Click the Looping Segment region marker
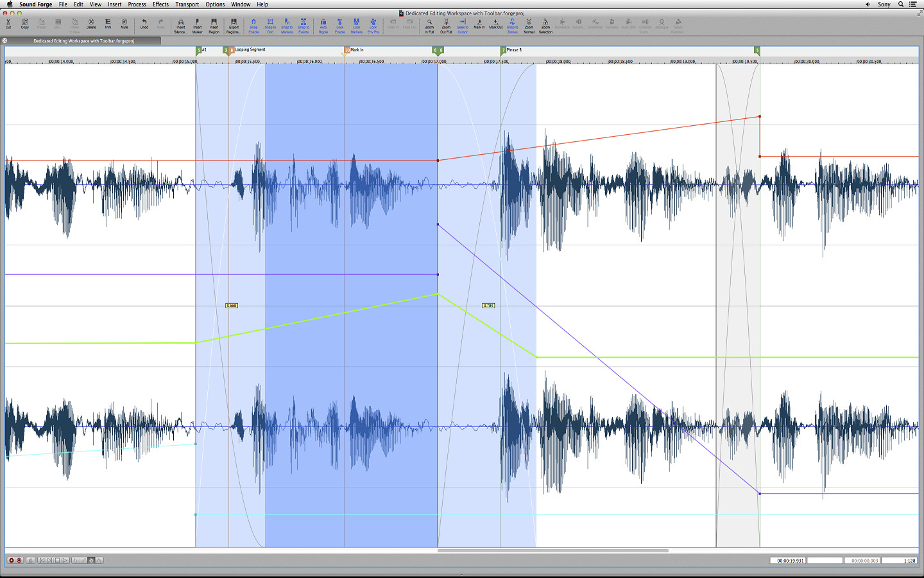This screenshot has height=578, width=924. pyautogui.click(x=249, y=49)
